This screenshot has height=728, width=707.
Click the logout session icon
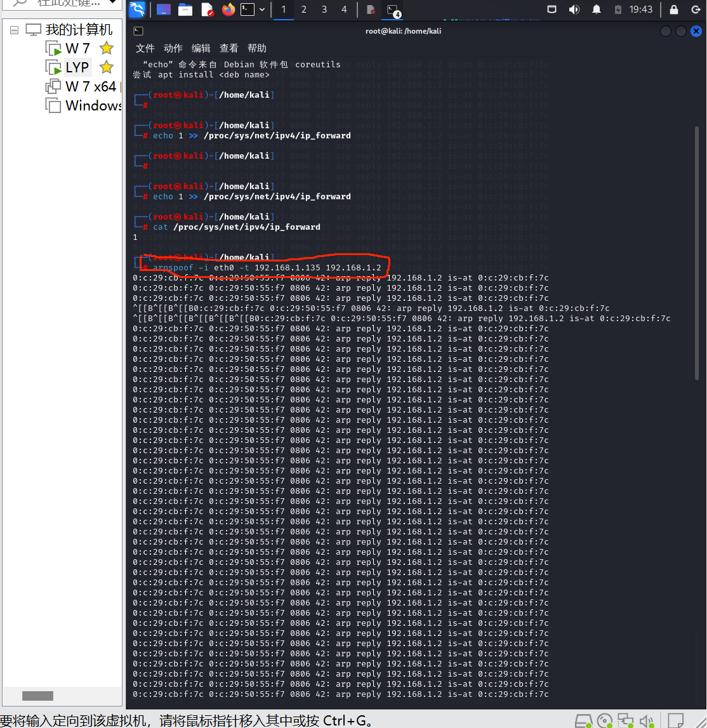coord(696,10)
